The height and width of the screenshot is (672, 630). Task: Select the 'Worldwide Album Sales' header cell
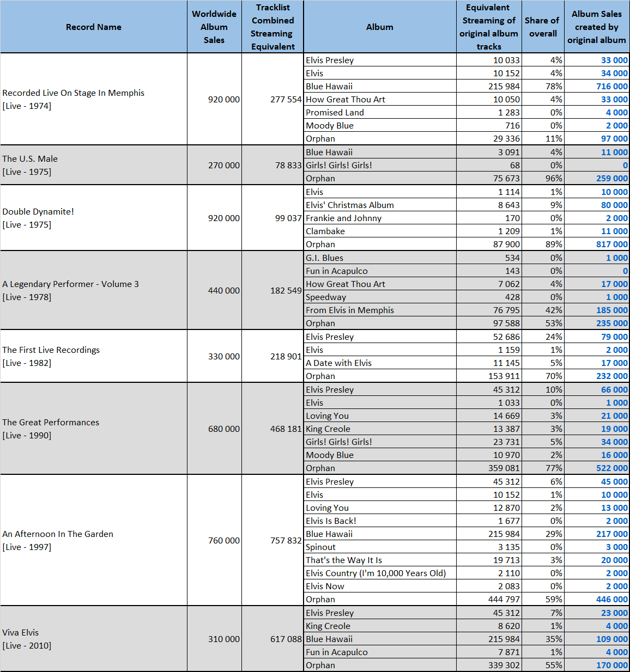click(x=214, y=27)
